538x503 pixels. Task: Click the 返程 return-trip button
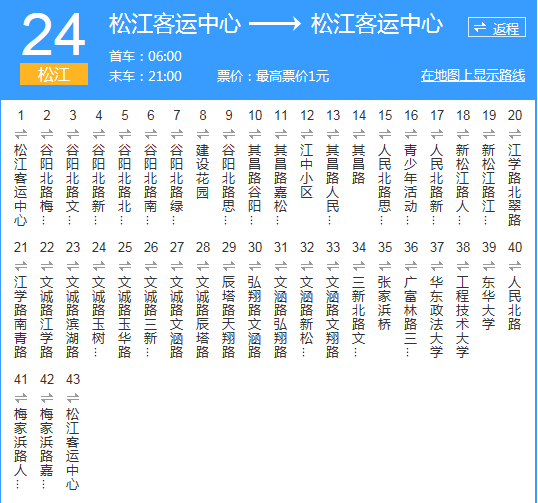(x=496, y=27)
